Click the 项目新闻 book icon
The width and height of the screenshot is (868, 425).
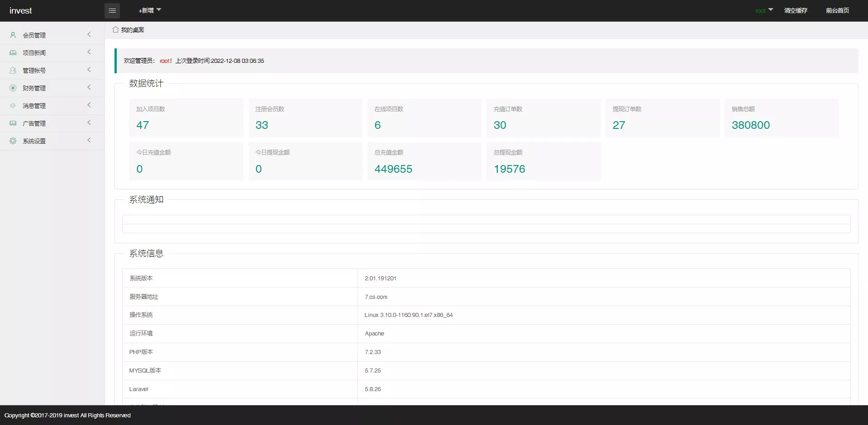[13, 52]
